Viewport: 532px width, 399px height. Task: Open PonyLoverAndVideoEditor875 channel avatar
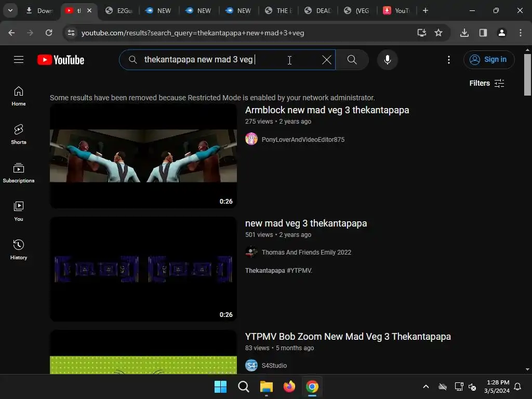pos(251,139)
